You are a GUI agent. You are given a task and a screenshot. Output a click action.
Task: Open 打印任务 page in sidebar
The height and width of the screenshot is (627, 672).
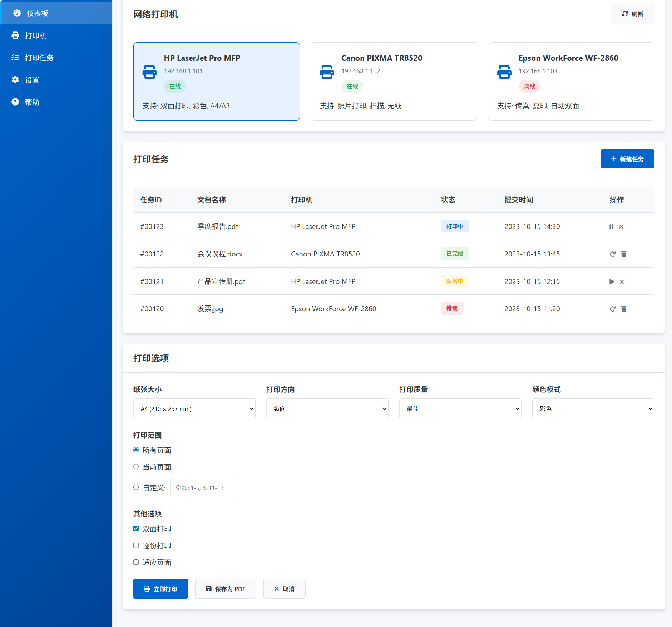(56, 58)
